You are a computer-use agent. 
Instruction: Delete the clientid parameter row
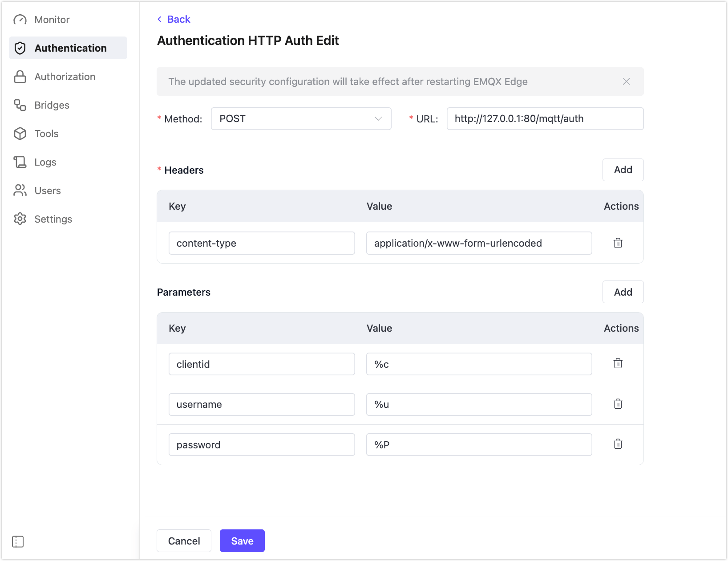coord(618,364)
